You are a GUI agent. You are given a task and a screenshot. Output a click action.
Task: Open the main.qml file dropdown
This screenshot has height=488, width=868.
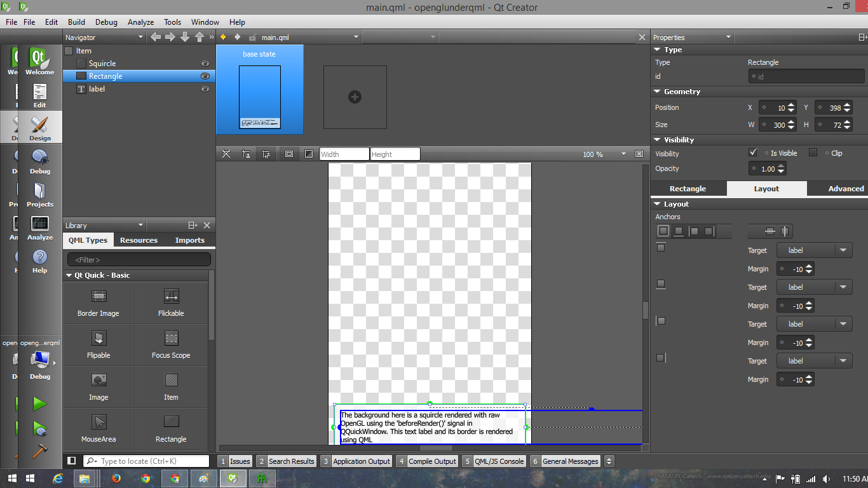click(356, 37)
